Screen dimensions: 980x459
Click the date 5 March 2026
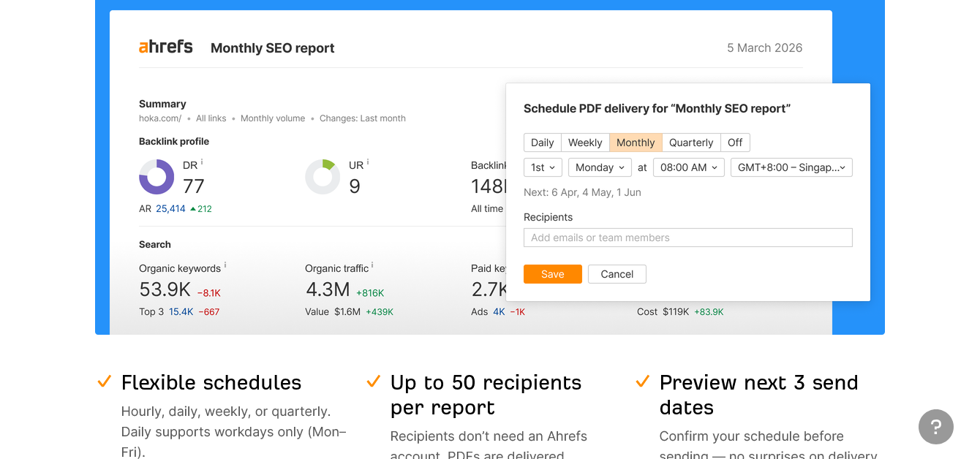[x=764, y=48]
